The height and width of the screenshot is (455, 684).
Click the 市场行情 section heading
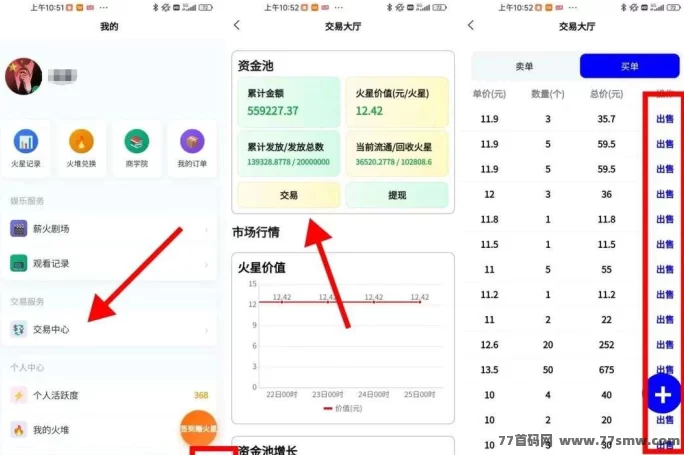click(256, 233)
